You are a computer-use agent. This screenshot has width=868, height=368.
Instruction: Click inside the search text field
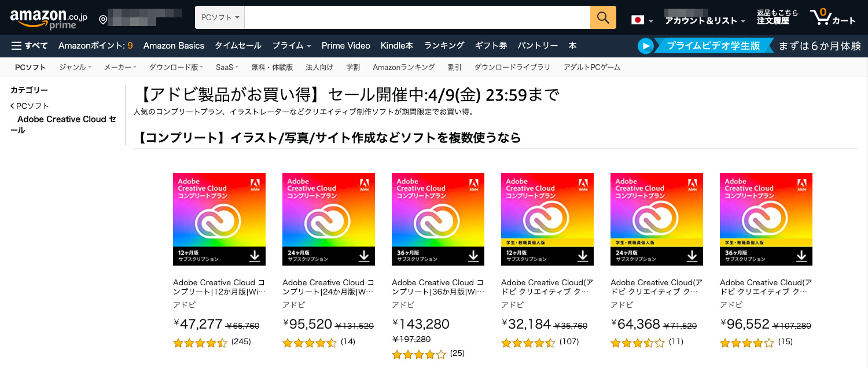click(417, 17)
